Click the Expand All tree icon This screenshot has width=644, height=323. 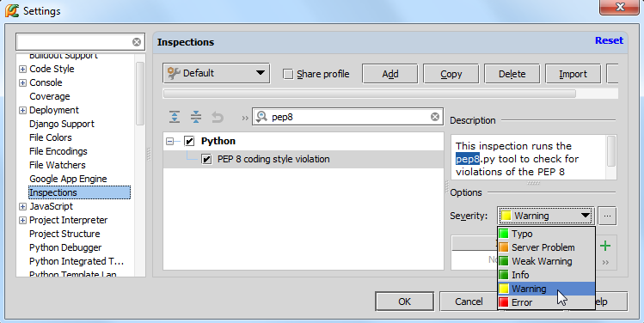(x=175, y=117)
